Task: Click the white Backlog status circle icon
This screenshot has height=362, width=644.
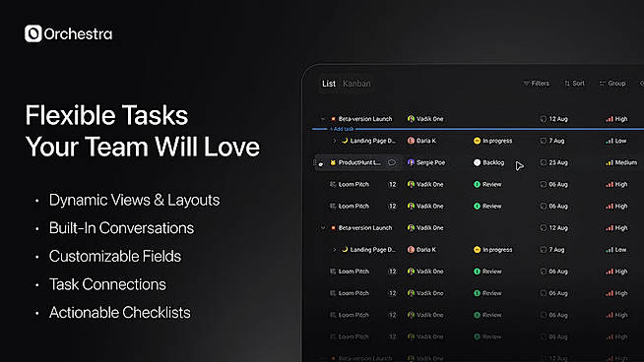Action: [x=477, y=162]
